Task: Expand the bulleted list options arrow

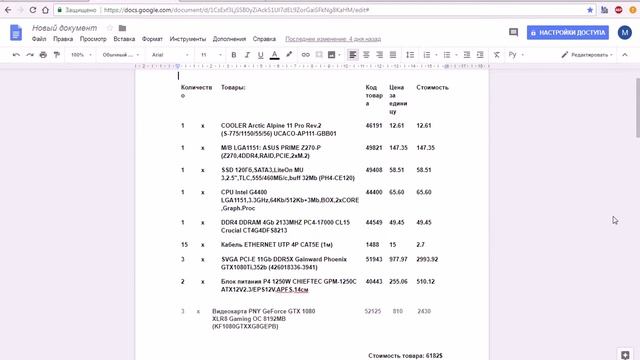Action: coord(456,55)
